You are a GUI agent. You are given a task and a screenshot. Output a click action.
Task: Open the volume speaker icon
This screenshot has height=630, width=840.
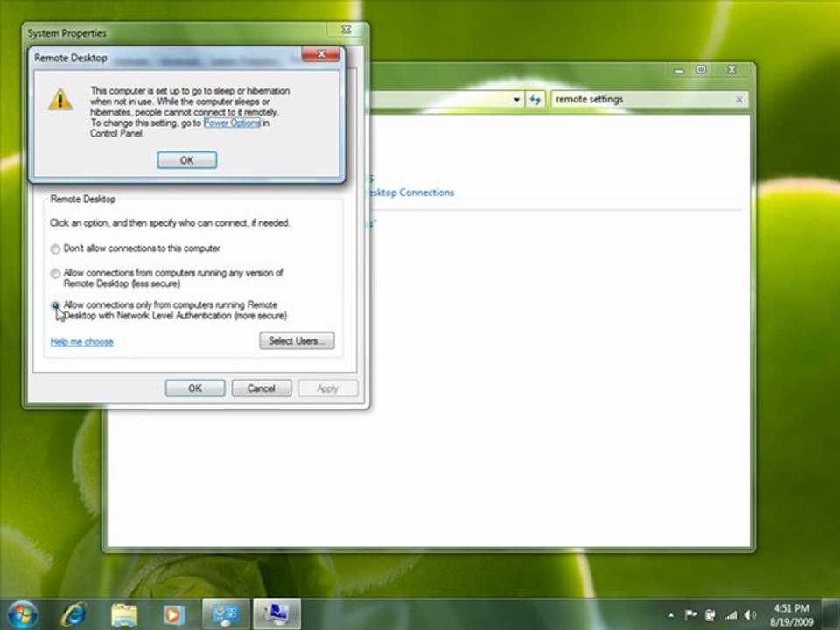[750, 615]
